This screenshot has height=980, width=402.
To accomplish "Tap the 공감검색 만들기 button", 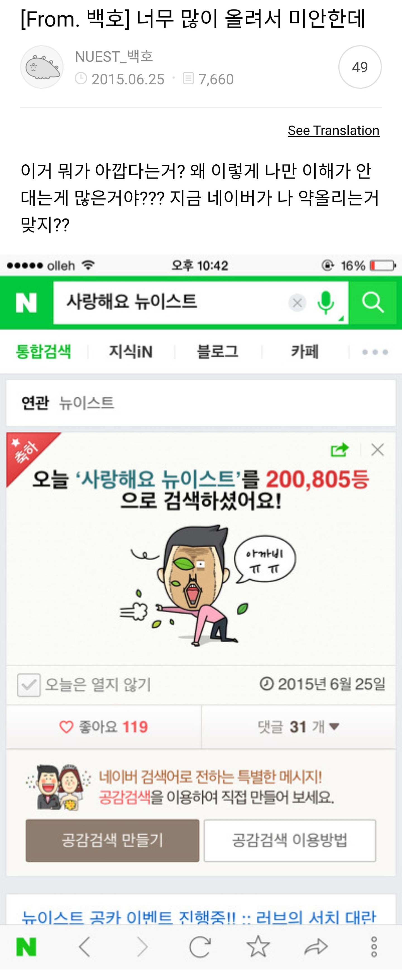I will 112,840.
